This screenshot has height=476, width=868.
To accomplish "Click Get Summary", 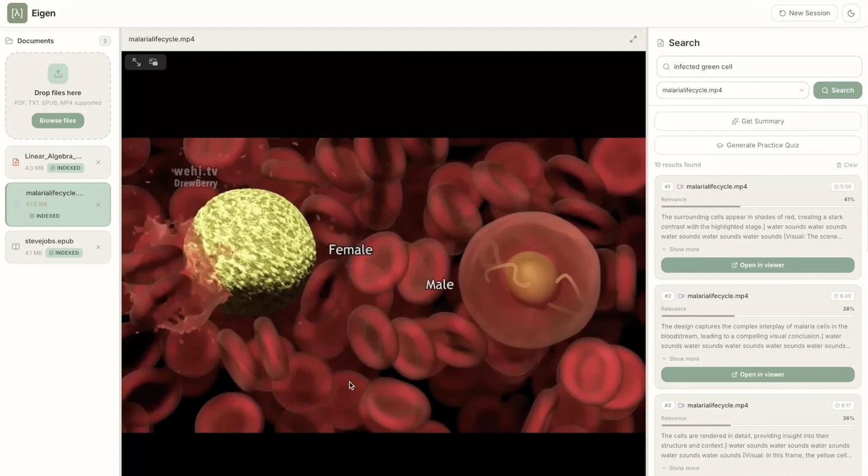I will [x=758, y=121].
